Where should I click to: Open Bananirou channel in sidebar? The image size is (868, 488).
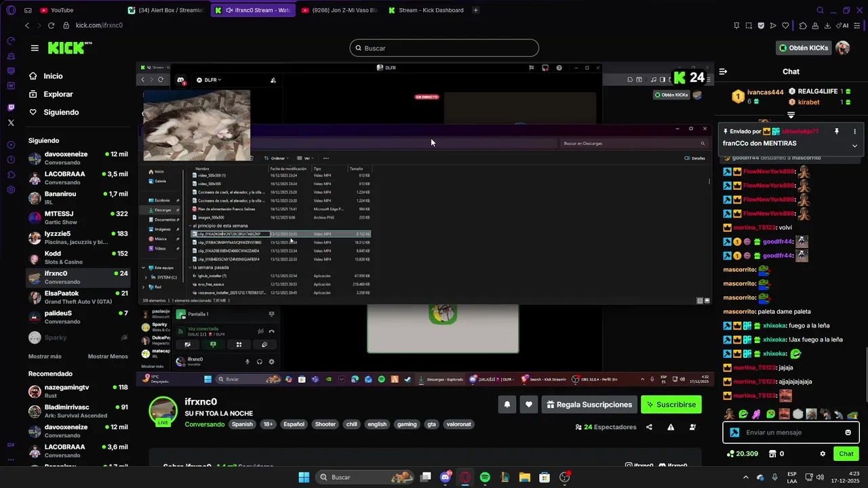point(78,198)
